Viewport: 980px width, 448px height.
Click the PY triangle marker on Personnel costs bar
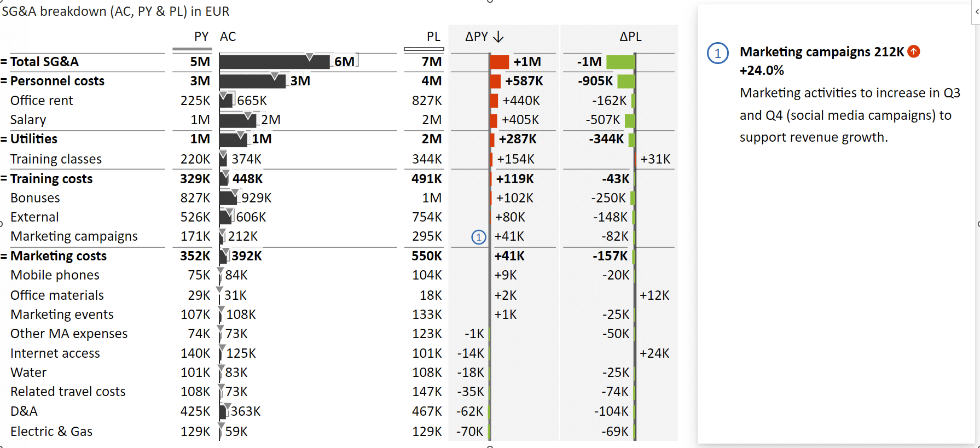pos(275,75)
